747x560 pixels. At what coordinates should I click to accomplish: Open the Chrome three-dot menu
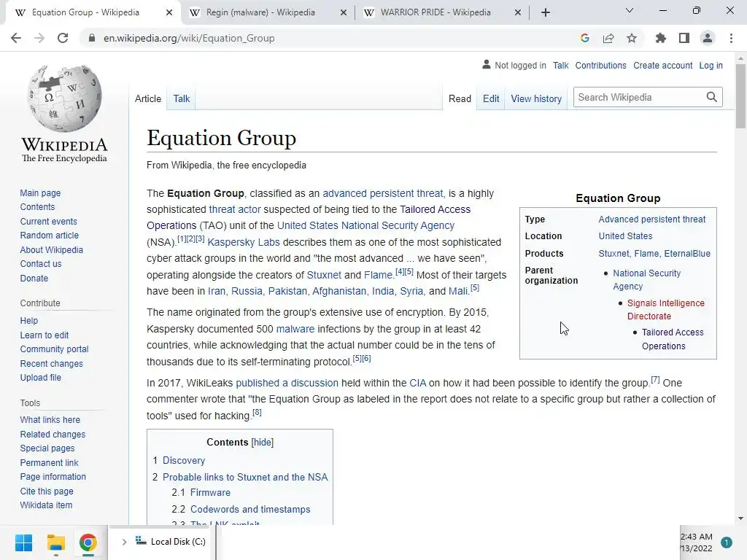pyautogui.click(x=731, y=38)
